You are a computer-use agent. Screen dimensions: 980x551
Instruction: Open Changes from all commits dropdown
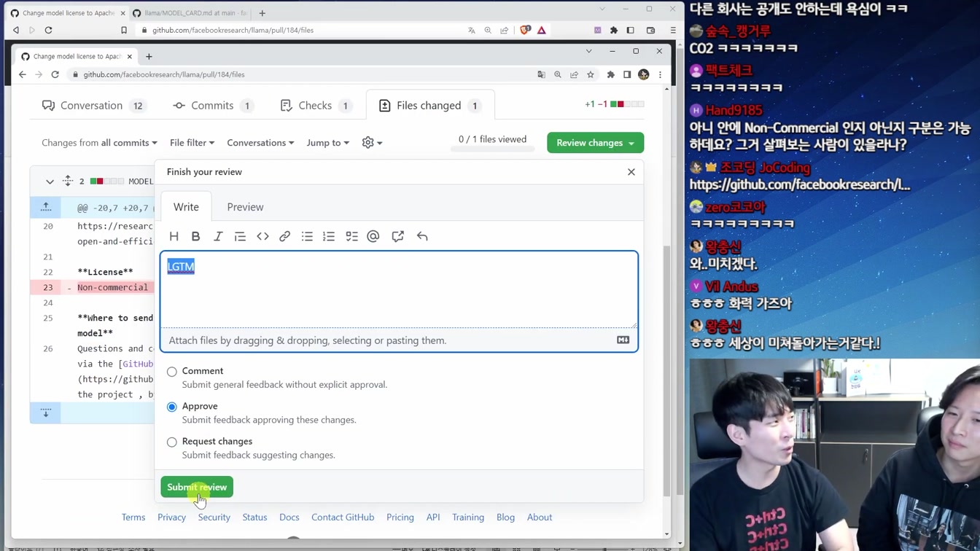click(x=99, y=143)
